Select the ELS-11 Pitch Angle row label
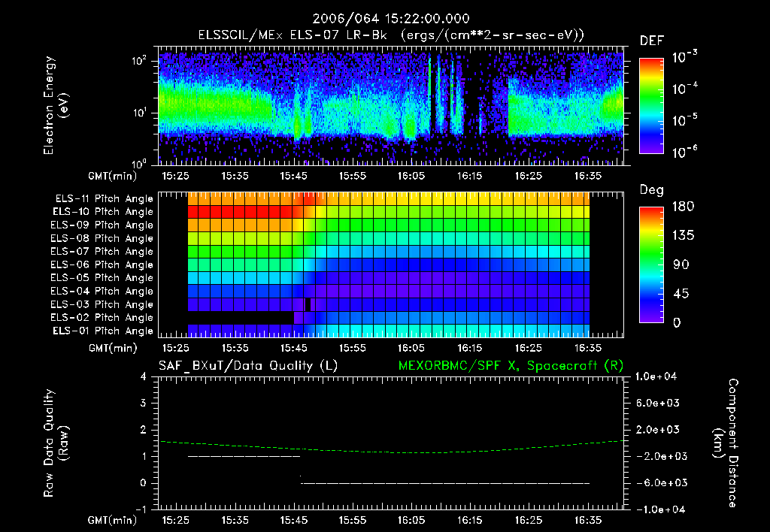 coord(104,199)
